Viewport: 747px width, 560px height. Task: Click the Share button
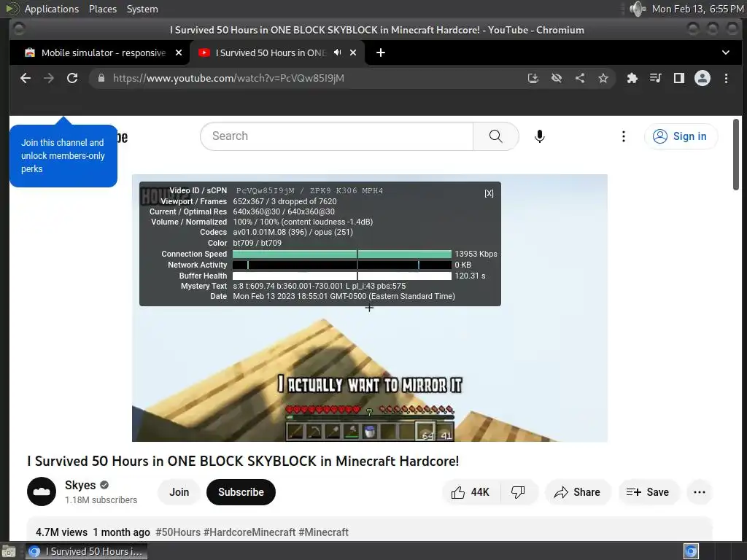(577, 492)
